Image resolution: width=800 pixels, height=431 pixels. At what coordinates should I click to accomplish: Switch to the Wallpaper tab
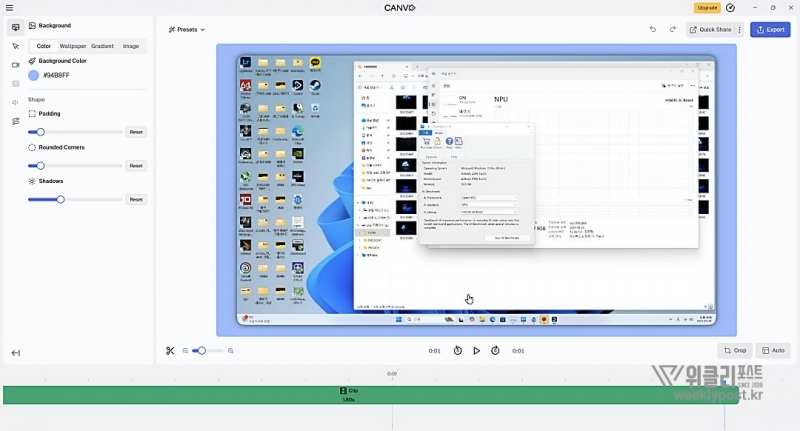[x=72, y=46]
